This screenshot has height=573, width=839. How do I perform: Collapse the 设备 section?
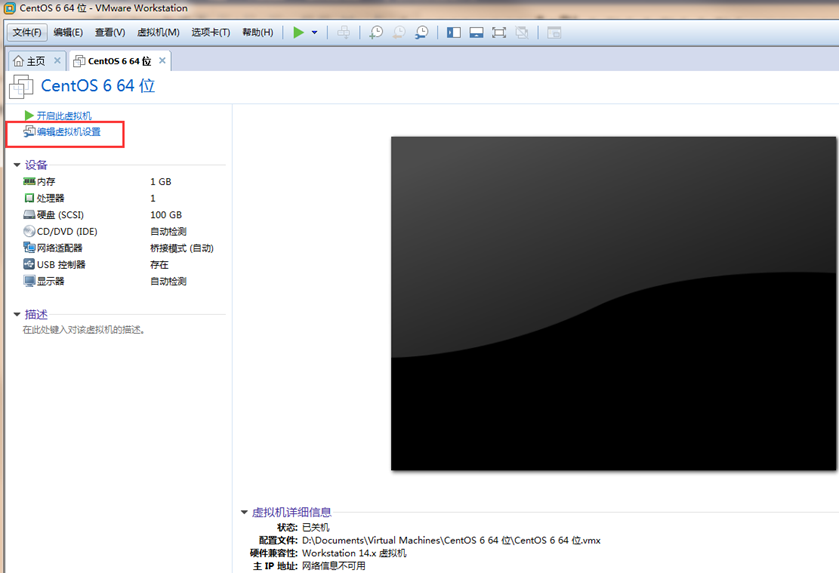17,165
